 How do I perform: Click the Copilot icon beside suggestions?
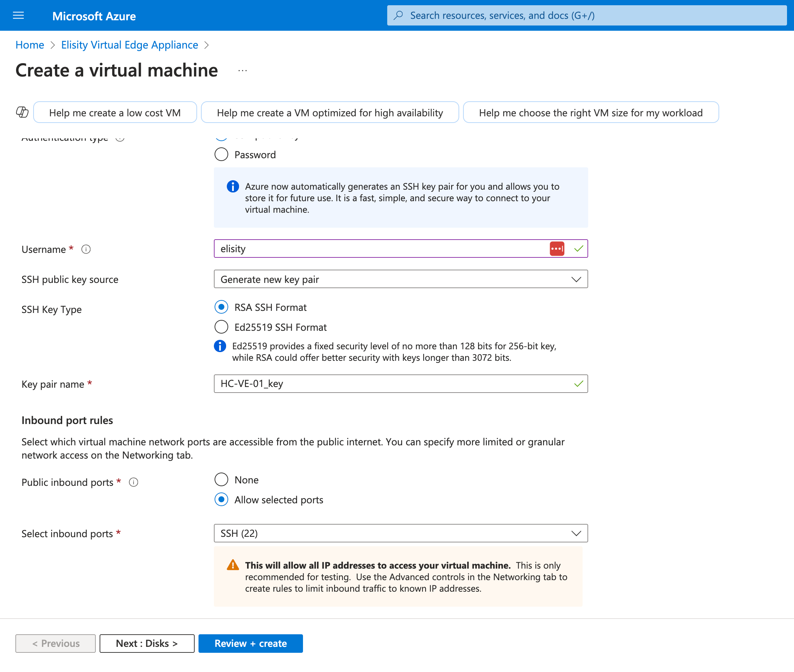(x=22, y=112)
